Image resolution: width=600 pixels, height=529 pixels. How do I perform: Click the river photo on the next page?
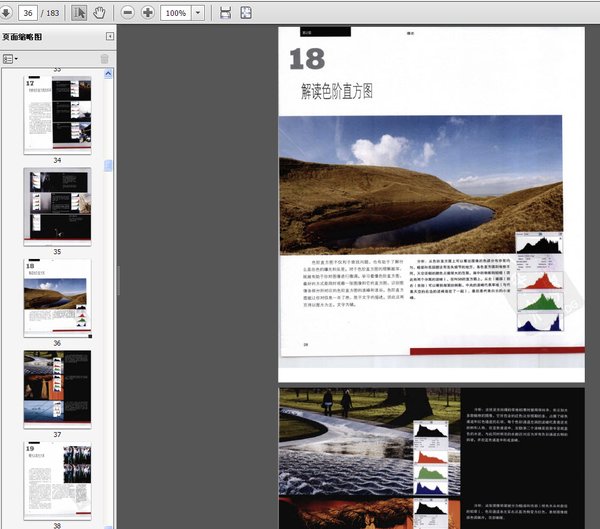[370, 442]
